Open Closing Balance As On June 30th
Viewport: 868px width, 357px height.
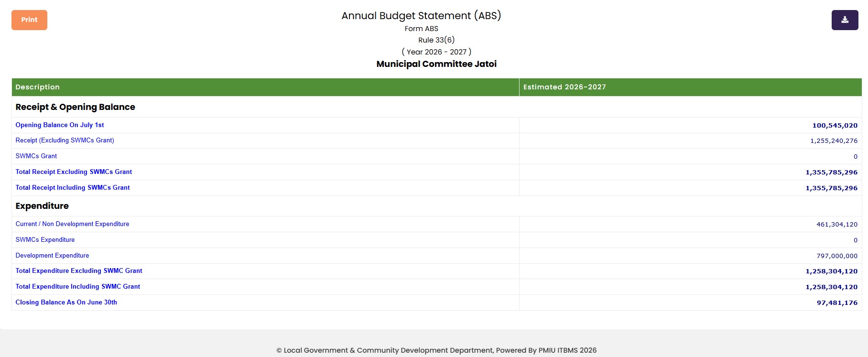[66, 303]
